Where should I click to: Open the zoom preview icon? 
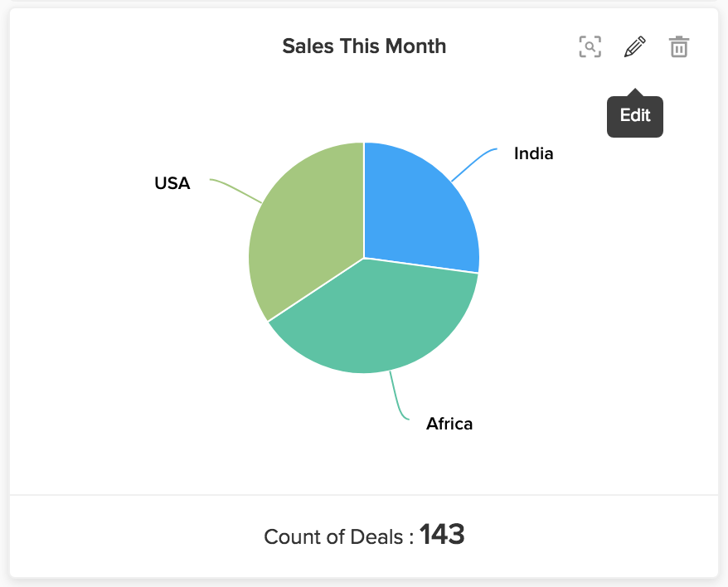pyautogui.click(x=590, y=46)
